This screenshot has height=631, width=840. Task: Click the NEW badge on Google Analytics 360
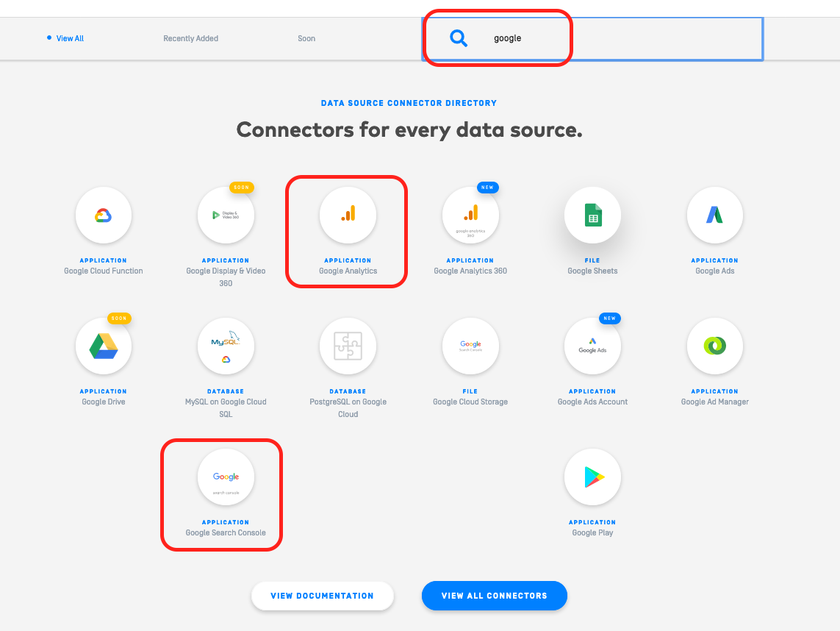[487, 188]
